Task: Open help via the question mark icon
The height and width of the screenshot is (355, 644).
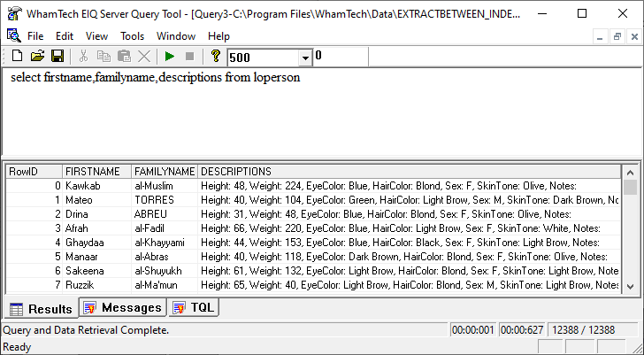Action: [215, 56]
